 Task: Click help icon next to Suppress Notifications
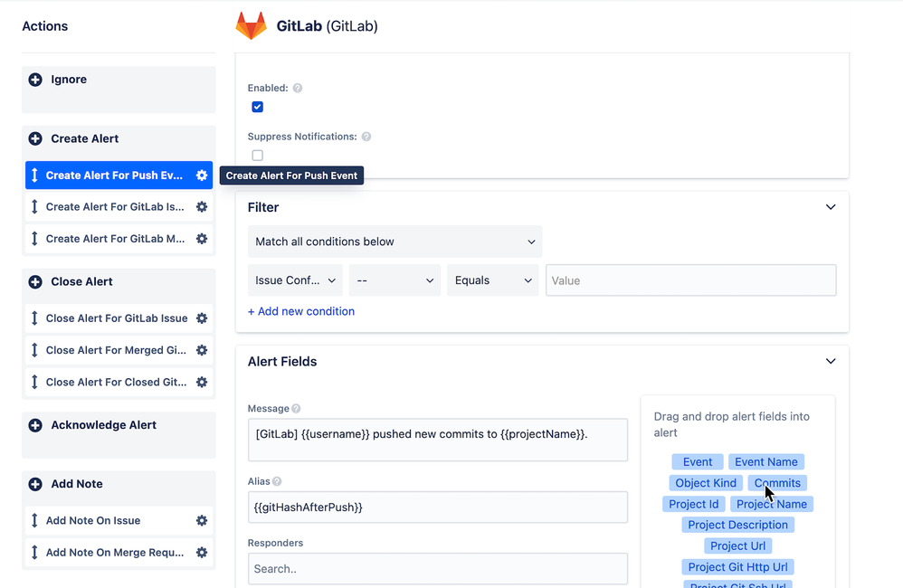366,137
